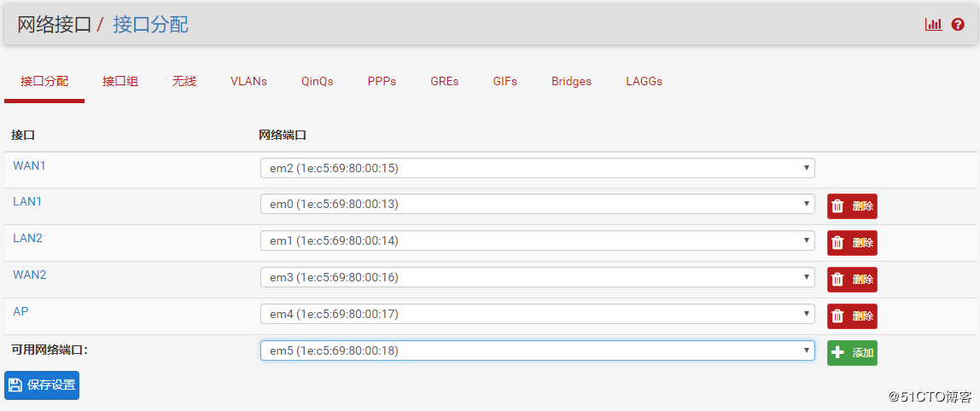
Task: Open the available ports em5 dropdown
Action: coord(537,350)
